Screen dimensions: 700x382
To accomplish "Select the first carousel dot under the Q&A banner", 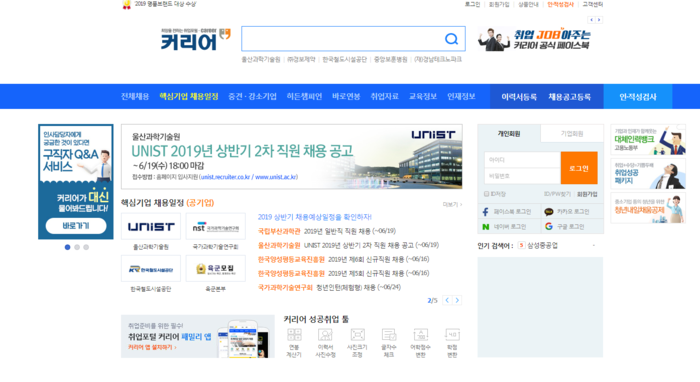I will 67,247.
